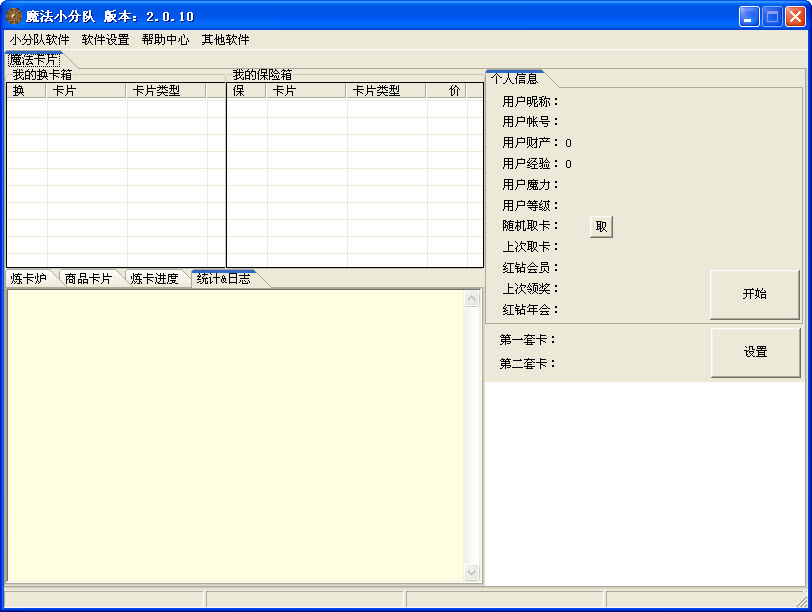Open the 小分队软件 menu
Viewport: 812px width, 612px height.
point(39,40)
